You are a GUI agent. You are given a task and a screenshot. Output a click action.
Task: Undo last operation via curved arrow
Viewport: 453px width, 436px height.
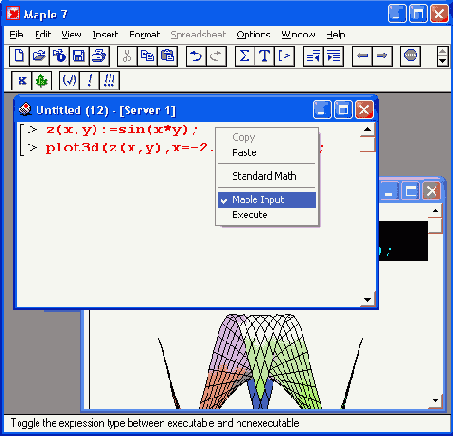point(196,56)
